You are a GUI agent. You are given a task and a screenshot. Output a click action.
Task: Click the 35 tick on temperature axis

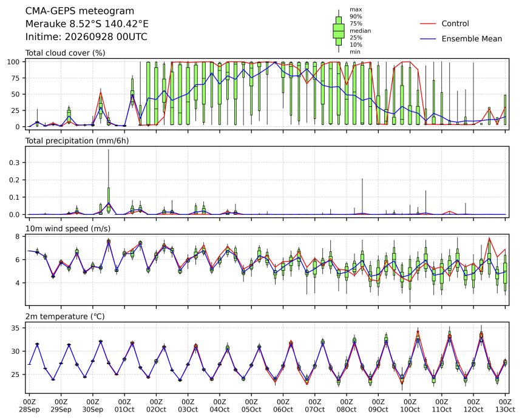click(16, 328)
